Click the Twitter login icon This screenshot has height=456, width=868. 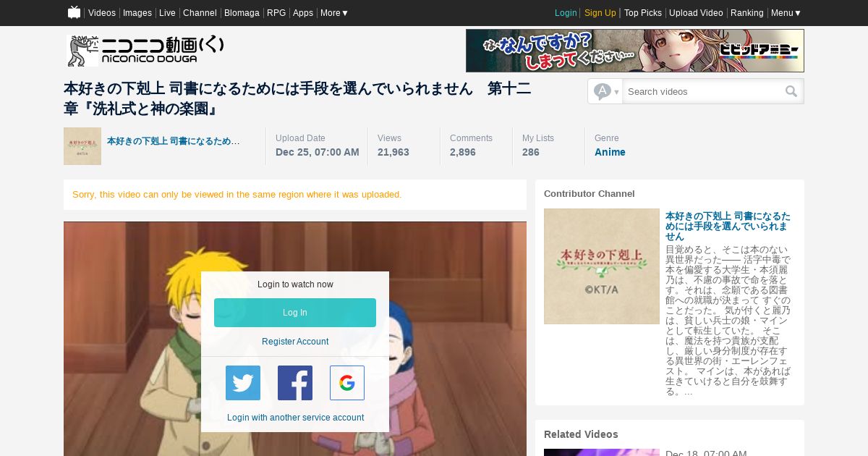pyautogui.click(x=243, y=383)
